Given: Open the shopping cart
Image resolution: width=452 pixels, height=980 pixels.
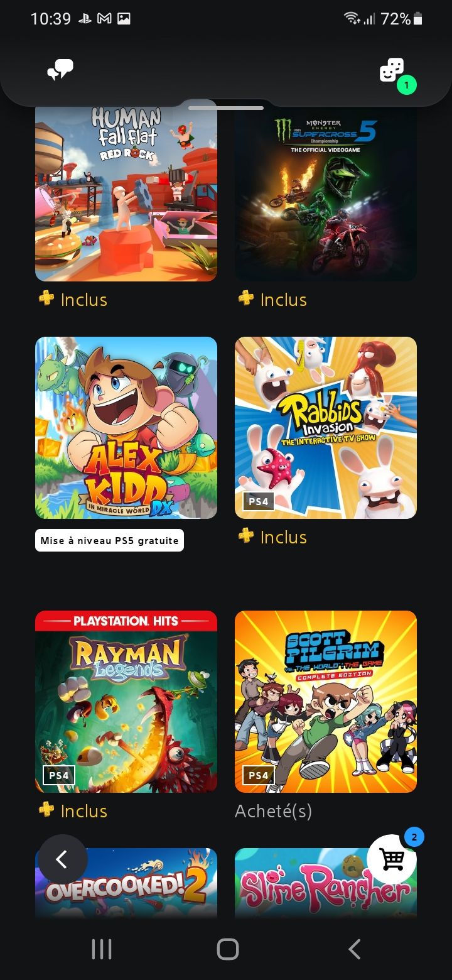Looking at the screenshot, I should point(392,859).
